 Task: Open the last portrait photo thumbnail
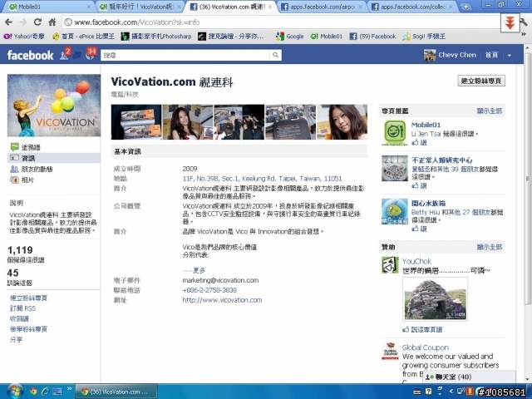342,122
